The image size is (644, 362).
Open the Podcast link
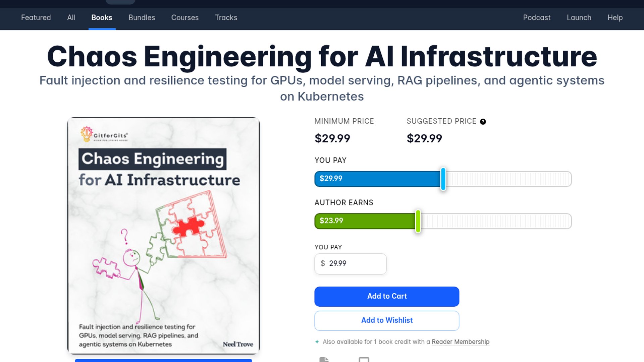click(x=537, y=17)
